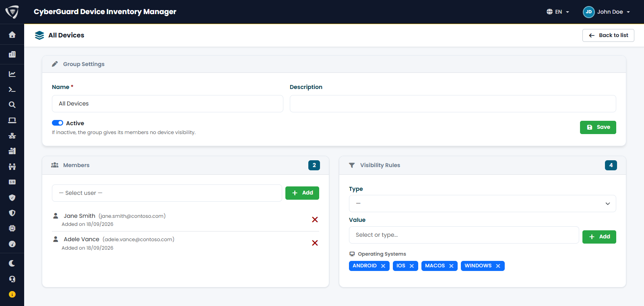Click the CyberGuard shield logo

[x=12, y=12]
